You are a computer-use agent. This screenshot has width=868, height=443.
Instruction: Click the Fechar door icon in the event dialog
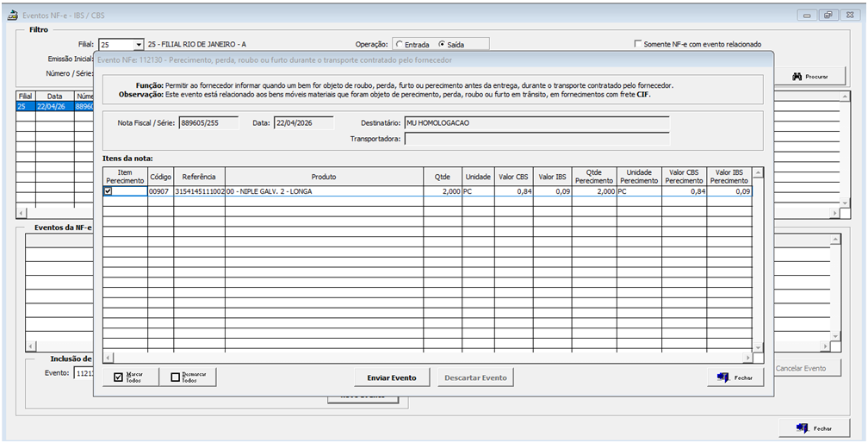[x=722, y=377]
